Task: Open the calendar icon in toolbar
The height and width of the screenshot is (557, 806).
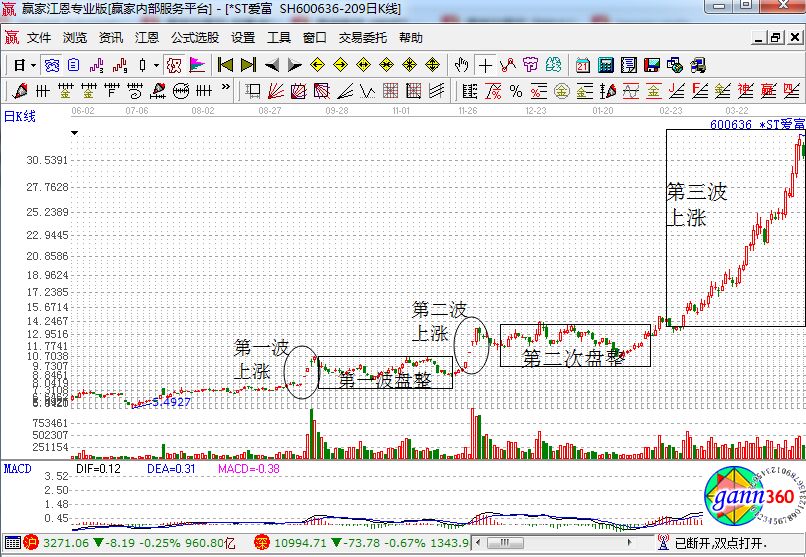Action: click(x=583, y=65)
